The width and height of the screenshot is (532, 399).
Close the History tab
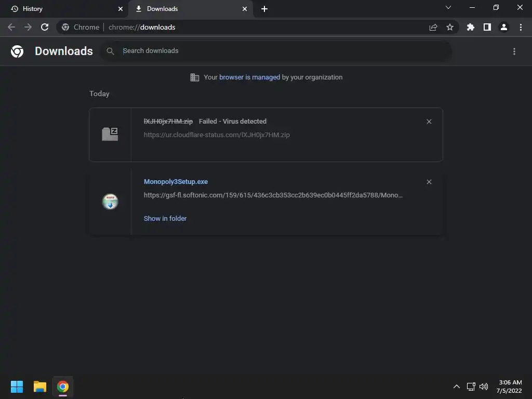click(x=121, y=9)
